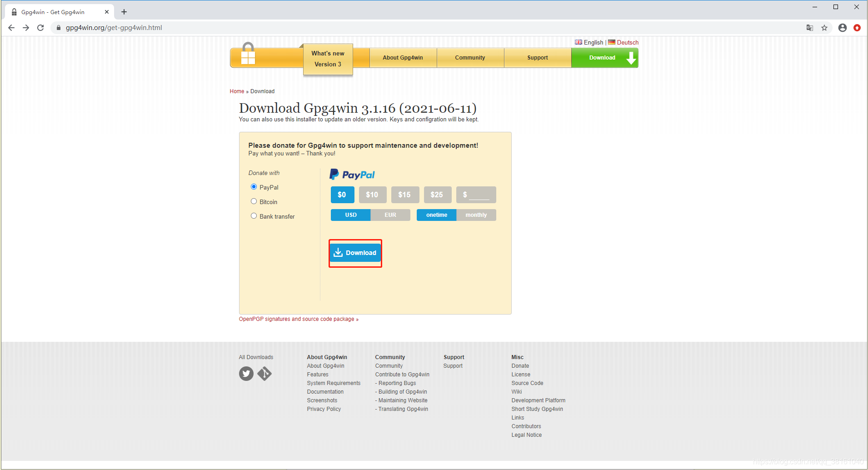Click the Gpg4win padlock logo
This screenshot has width=868, height=470.
coord(248,54)
